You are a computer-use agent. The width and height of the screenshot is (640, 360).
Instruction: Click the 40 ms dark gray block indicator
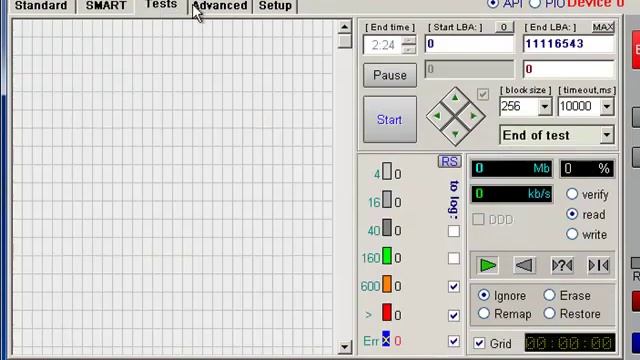click(x=387, y=228)
